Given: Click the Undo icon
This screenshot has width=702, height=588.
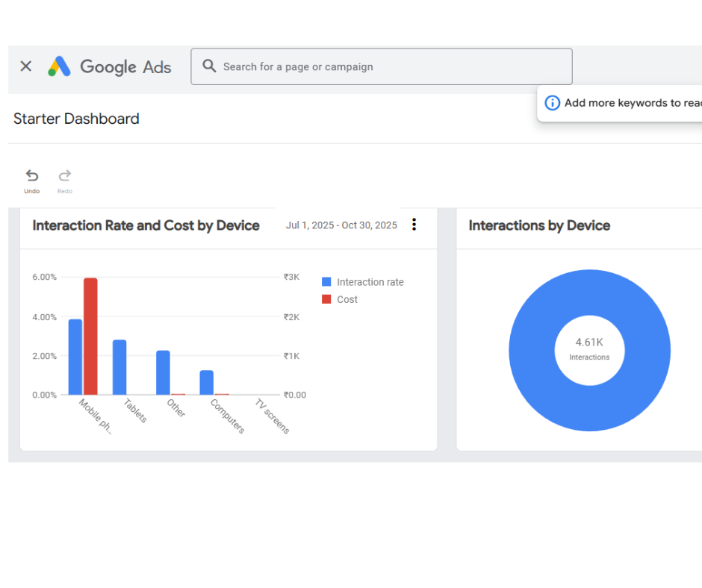Looking at the screenshot, I should pyautogui.click(x=31, y=176).
